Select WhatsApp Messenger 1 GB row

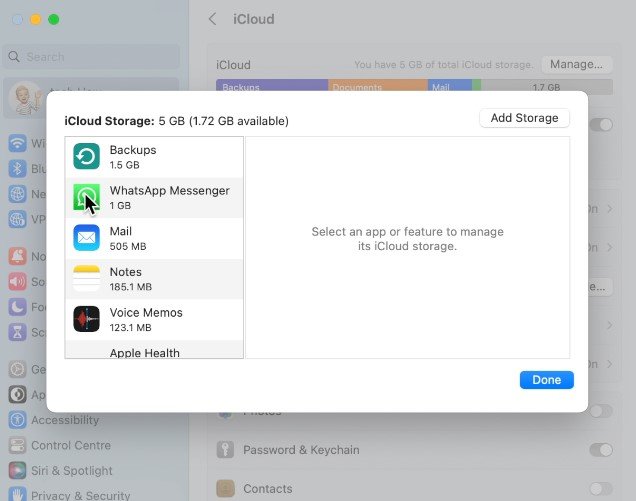point(154,198)
